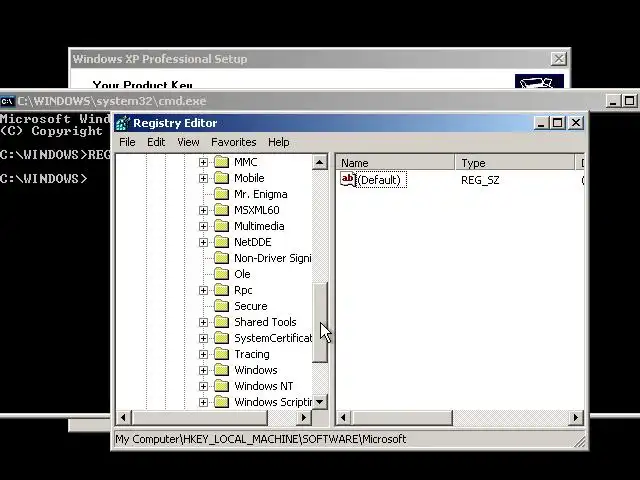
Task: Select the (Default) value name
Action: point(379,180)
